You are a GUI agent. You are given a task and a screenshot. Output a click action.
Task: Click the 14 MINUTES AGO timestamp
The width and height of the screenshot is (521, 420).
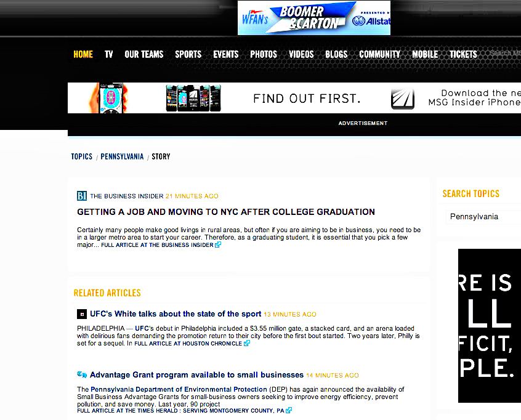pyautogui.click(x=333, y=376)
